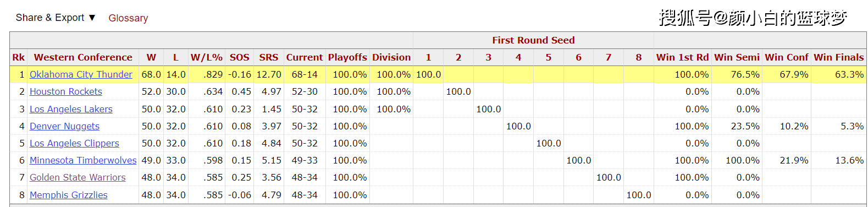Click the Los Angeles Lakers link

(71, 109)
